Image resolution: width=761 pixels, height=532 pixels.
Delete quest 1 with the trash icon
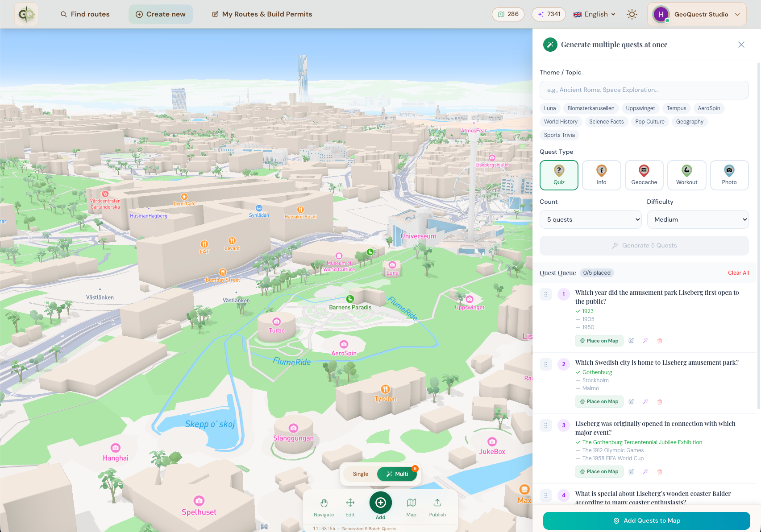(660, 341)
